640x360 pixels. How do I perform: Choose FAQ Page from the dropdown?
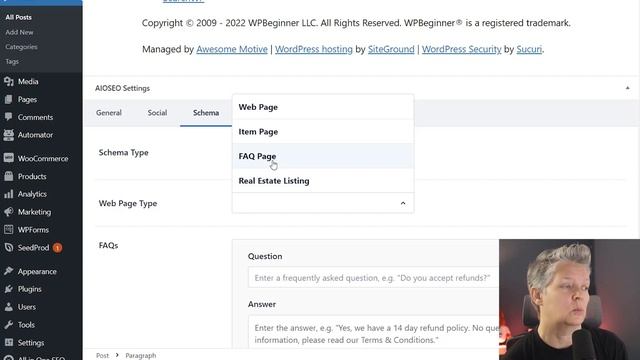pos(323,156)
